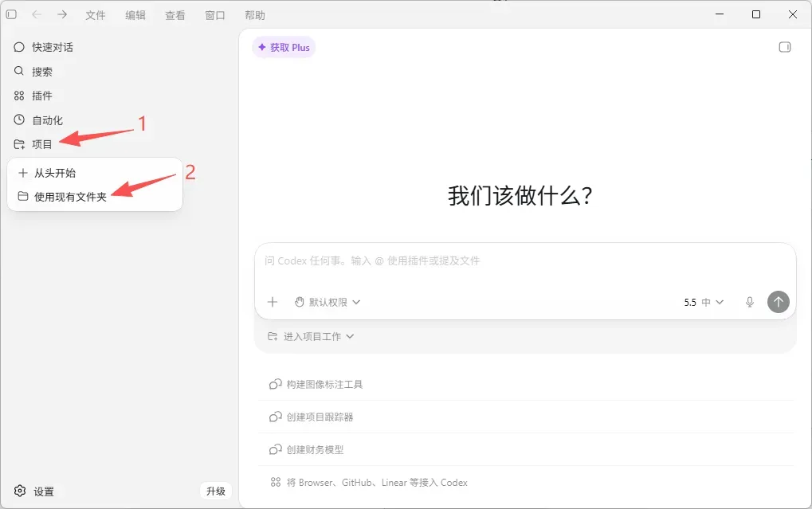Viewport: 812px width, 509px height.
Task: Open the 编辑 menu
Action: click(135, 16)
